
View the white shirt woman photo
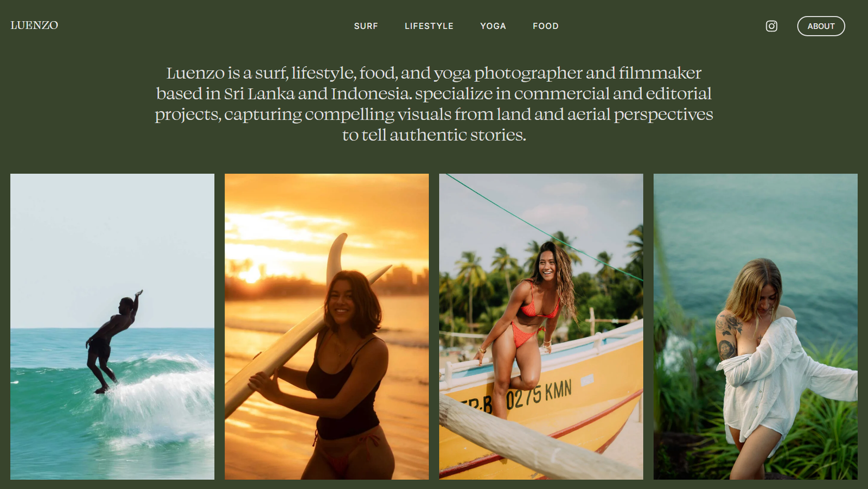[x=755, y=326]
